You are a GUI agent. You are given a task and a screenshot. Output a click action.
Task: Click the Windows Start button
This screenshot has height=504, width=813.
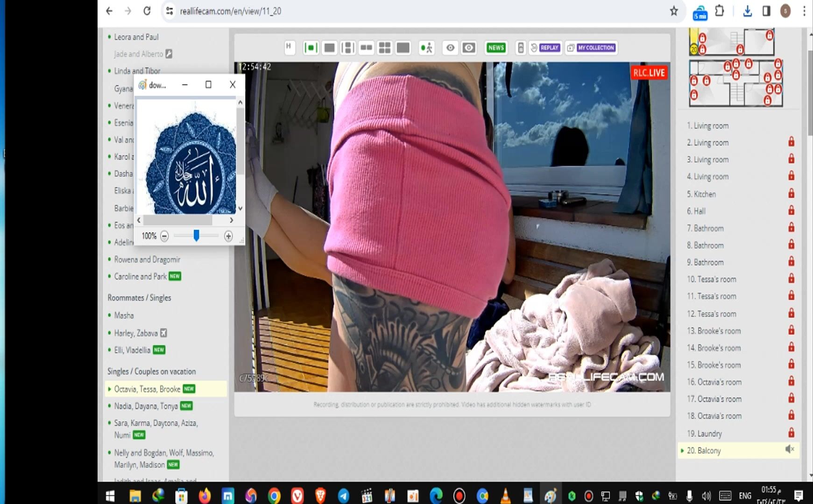110,496
